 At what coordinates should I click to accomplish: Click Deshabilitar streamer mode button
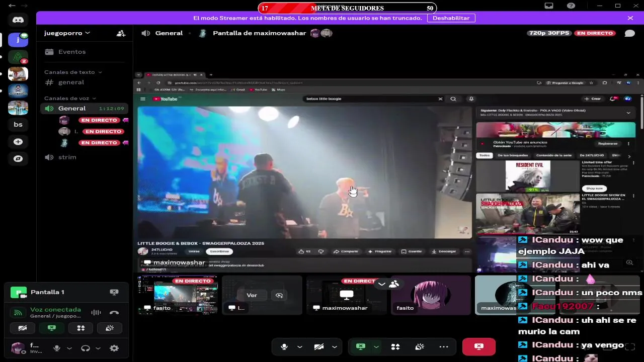click(451, 18)
